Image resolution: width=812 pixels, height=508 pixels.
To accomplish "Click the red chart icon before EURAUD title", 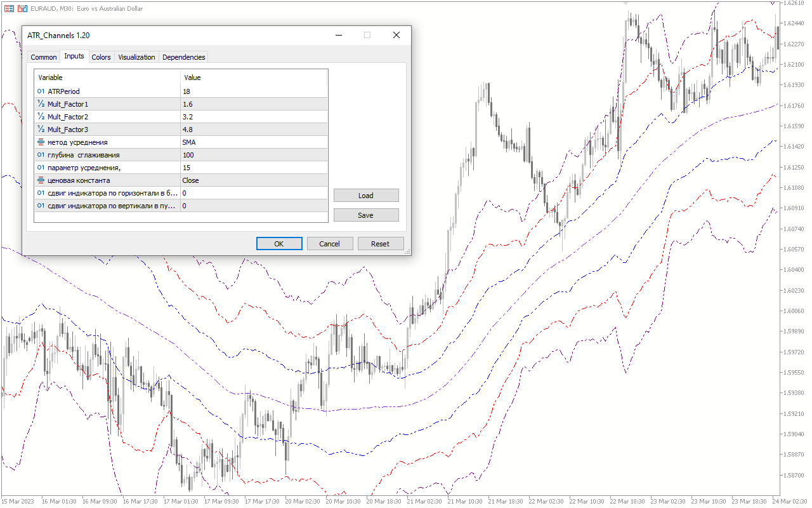I will [x=9, y=8].
